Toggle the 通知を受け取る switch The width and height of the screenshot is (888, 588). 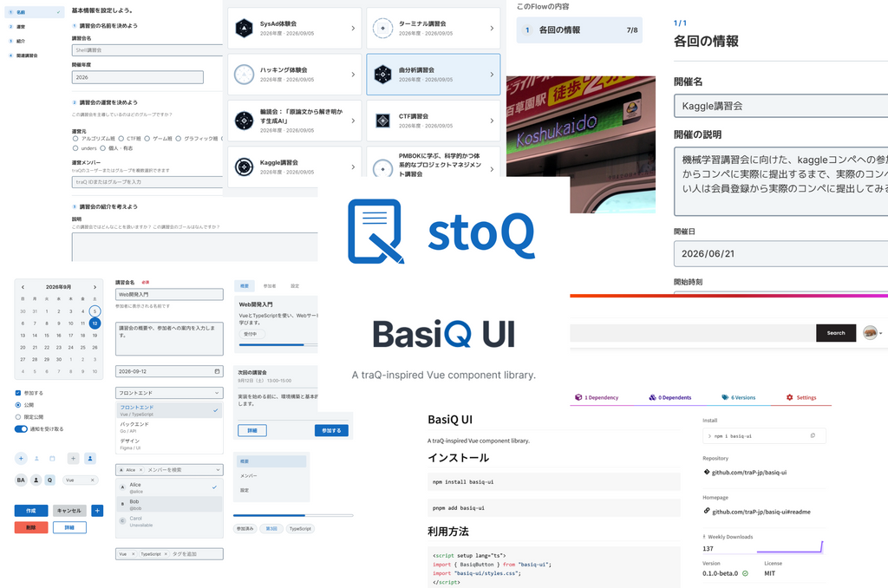click(21, 428)
